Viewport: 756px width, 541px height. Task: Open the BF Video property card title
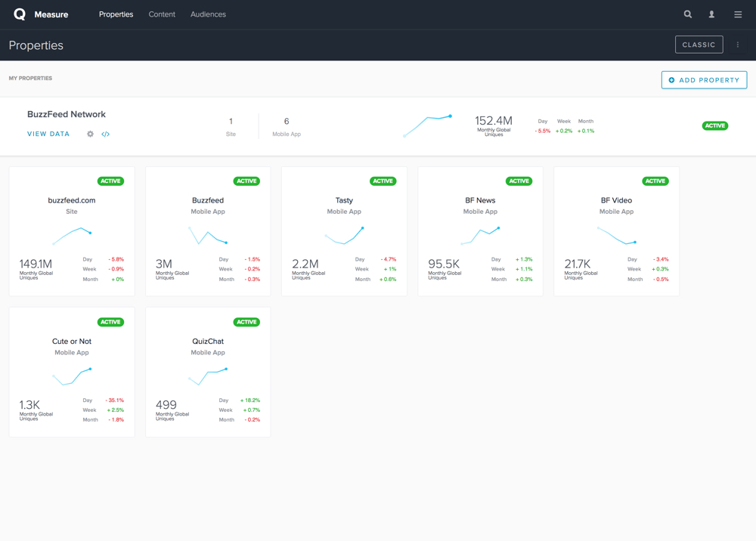coord(616,200)
